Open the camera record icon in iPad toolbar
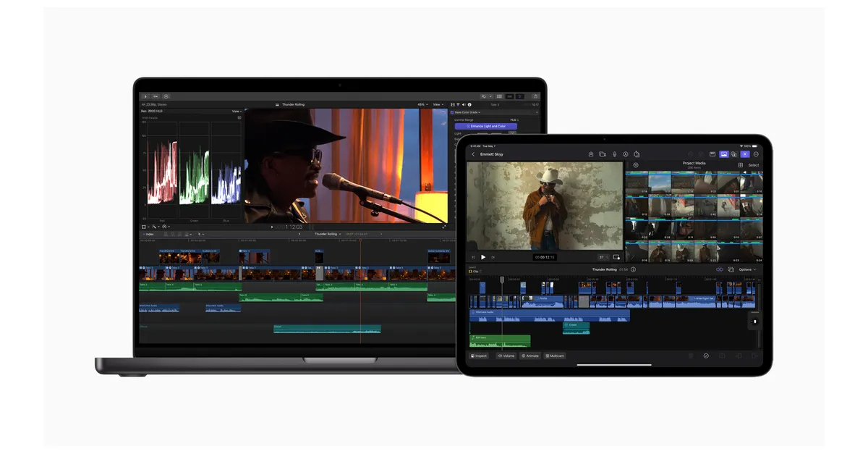Screen dimensions: 868x454 (x=603, y=154)
